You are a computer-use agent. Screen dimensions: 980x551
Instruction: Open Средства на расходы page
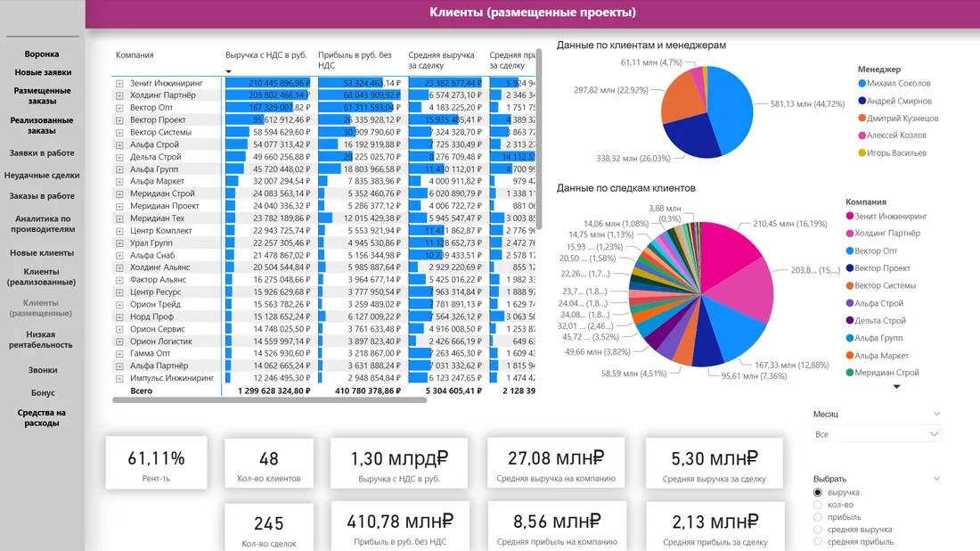pyautogui.click(x=42, y=418)
